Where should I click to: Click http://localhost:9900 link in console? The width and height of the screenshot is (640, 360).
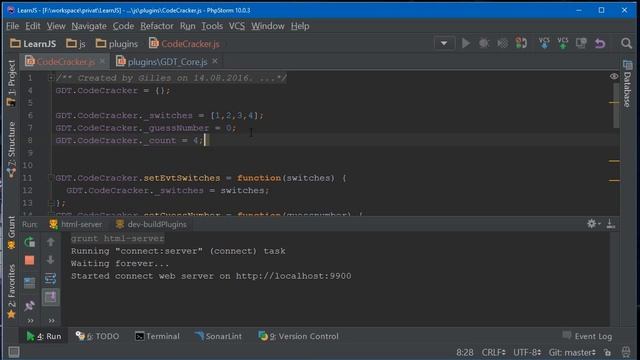coord(293,276)
